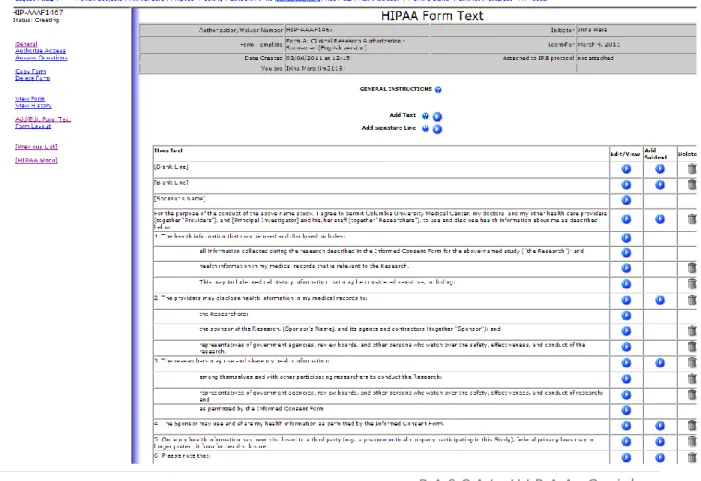
Task: Go to [Previous List] link
Action: pyautogui.click(x=36, y=147)
